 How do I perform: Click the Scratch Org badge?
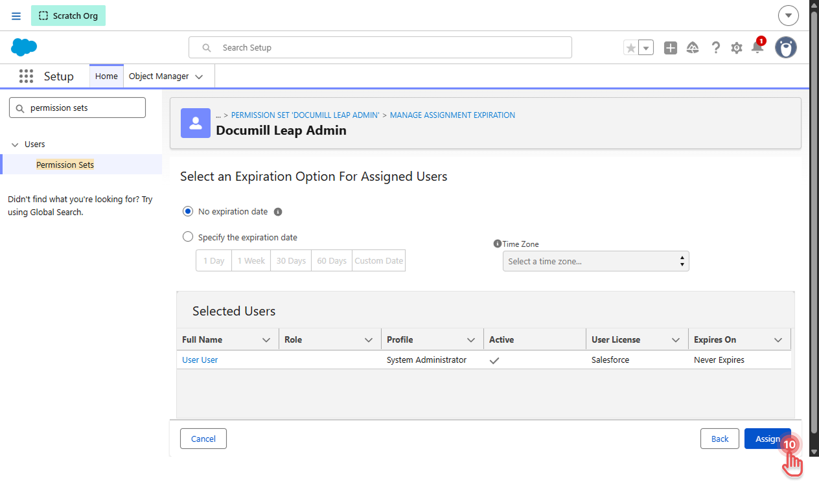pyautogui.click(x=68, y=16)
